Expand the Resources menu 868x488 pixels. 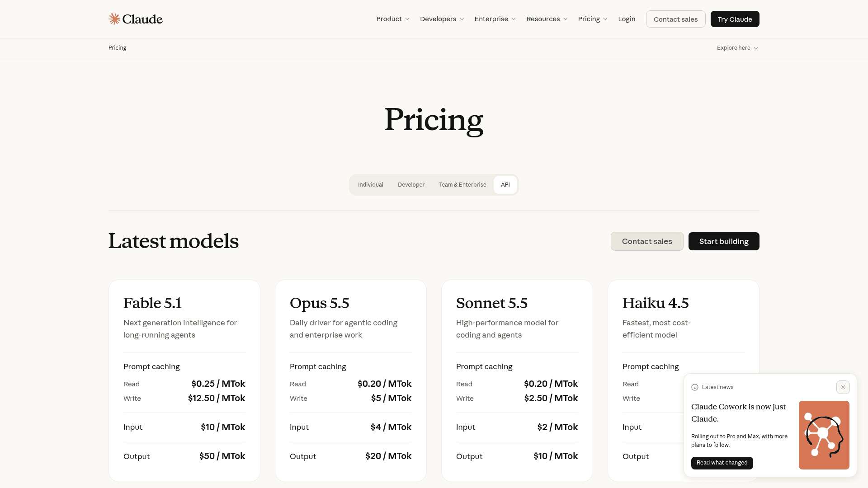547,19
